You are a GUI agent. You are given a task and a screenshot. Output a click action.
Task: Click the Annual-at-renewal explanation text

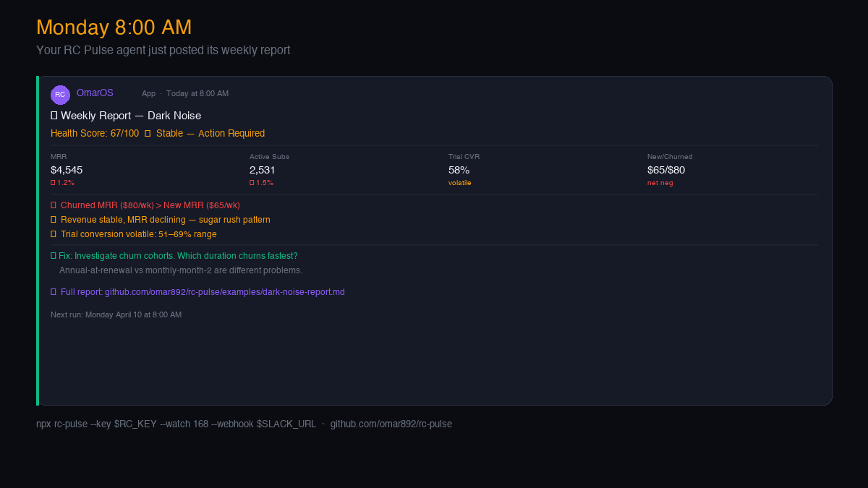(181, 270)
